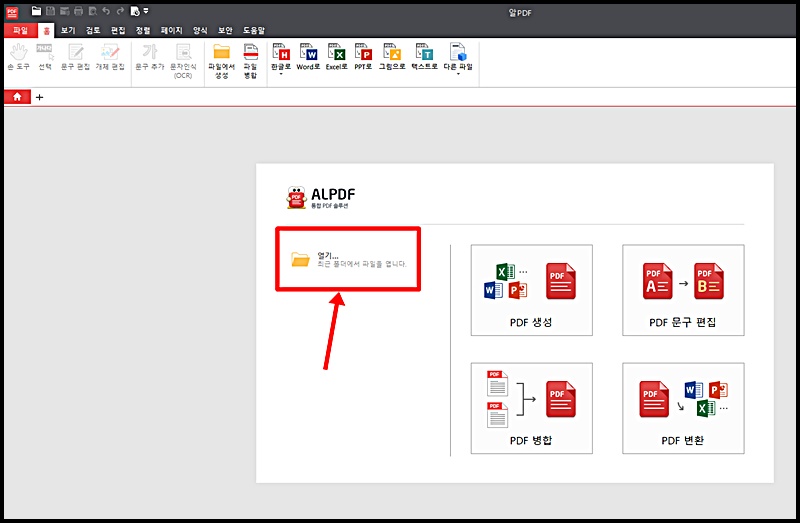Select the 선택 selection tool

[45, 57]
